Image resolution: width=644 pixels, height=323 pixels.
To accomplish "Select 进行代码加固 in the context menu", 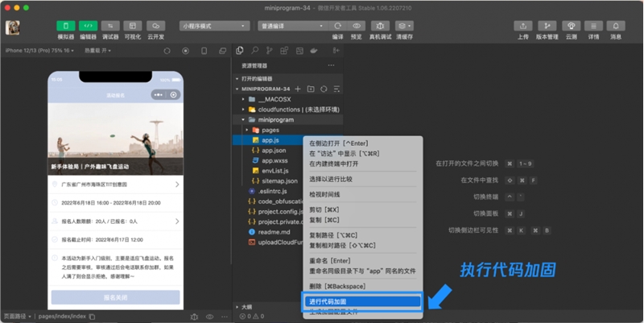I will point(361,301).
